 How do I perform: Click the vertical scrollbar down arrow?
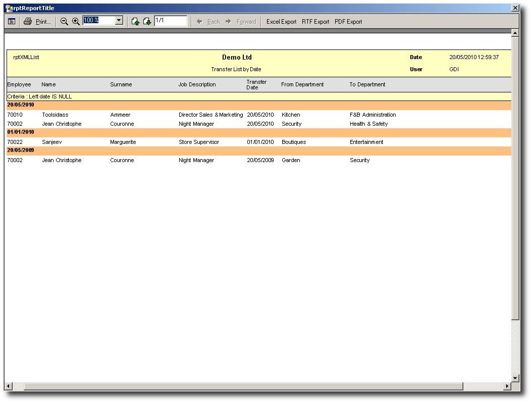[x=515, y=378]
